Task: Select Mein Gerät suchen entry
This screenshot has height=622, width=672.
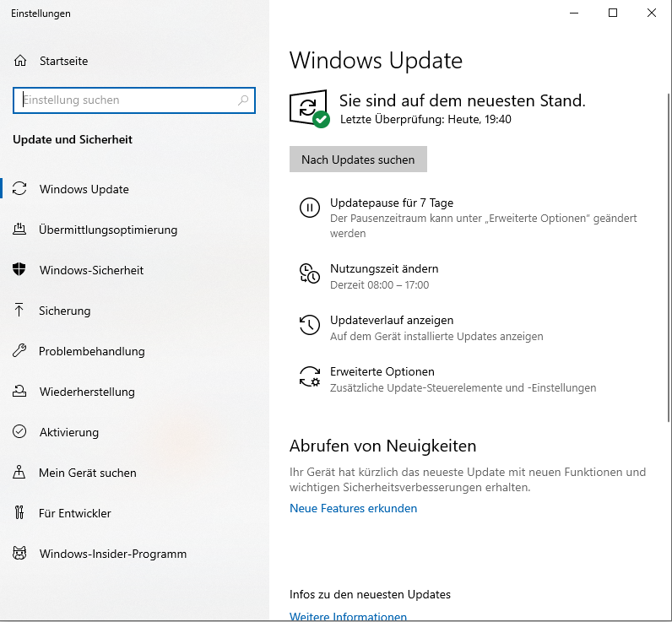Action: [x=88, y=473]
